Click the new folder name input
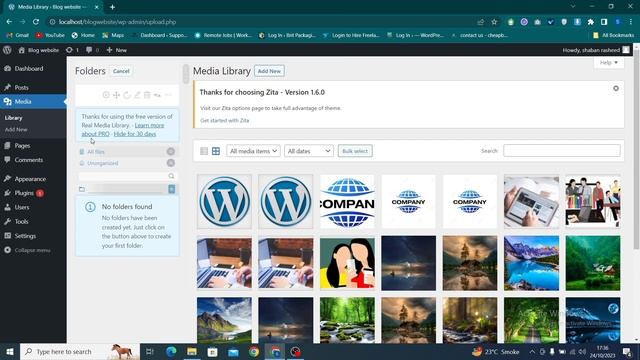The image size is (640, 360). pos(126,189)
